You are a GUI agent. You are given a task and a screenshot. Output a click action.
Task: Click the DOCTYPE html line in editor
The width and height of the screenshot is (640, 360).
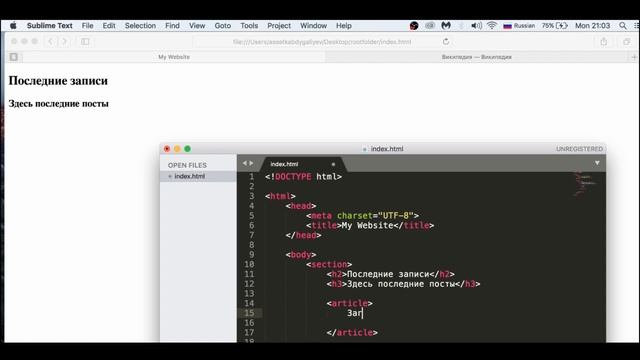point(303,177)
